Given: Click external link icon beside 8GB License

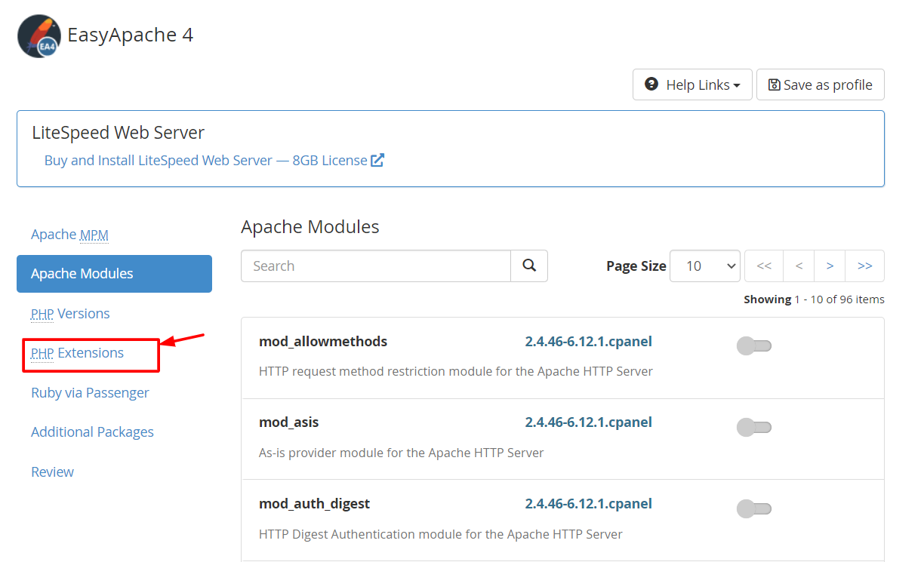Looking at the screenshot, I should coord(377,160).
